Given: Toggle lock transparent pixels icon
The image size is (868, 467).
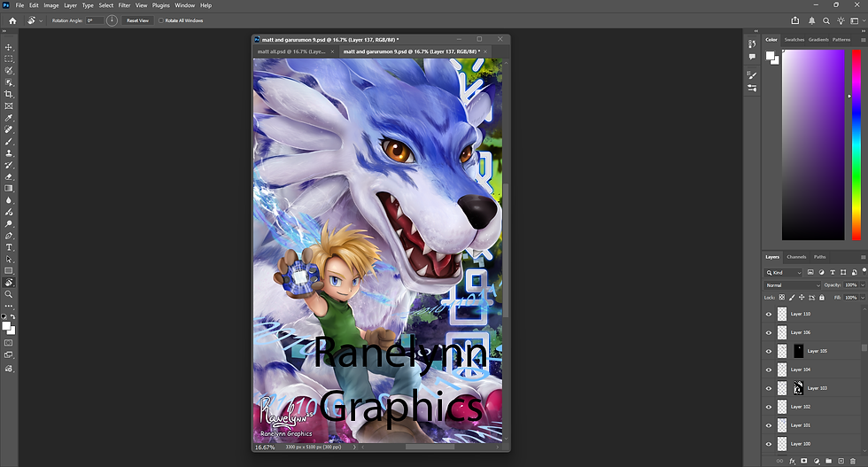Looking at the screenshot, I should 781,298.
